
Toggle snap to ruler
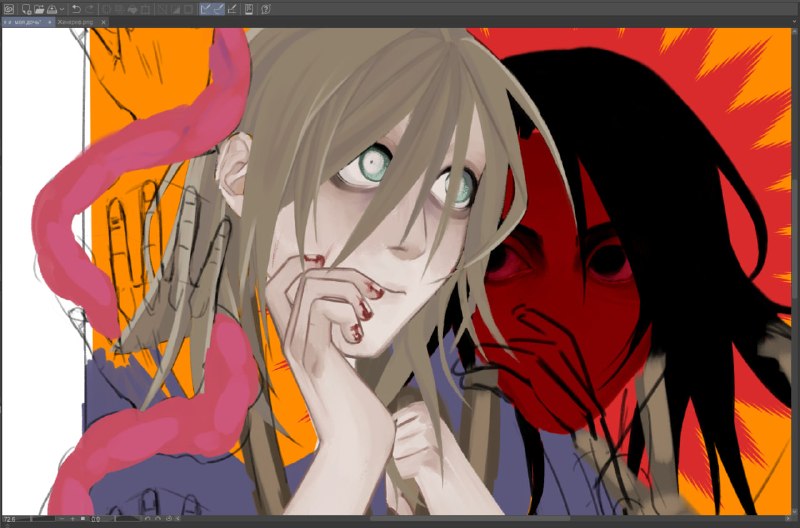click(x=205, y=9)
